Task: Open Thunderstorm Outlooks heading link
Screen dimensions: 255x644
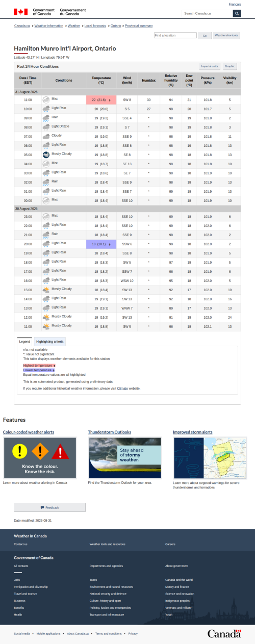Action: (110, 432)
